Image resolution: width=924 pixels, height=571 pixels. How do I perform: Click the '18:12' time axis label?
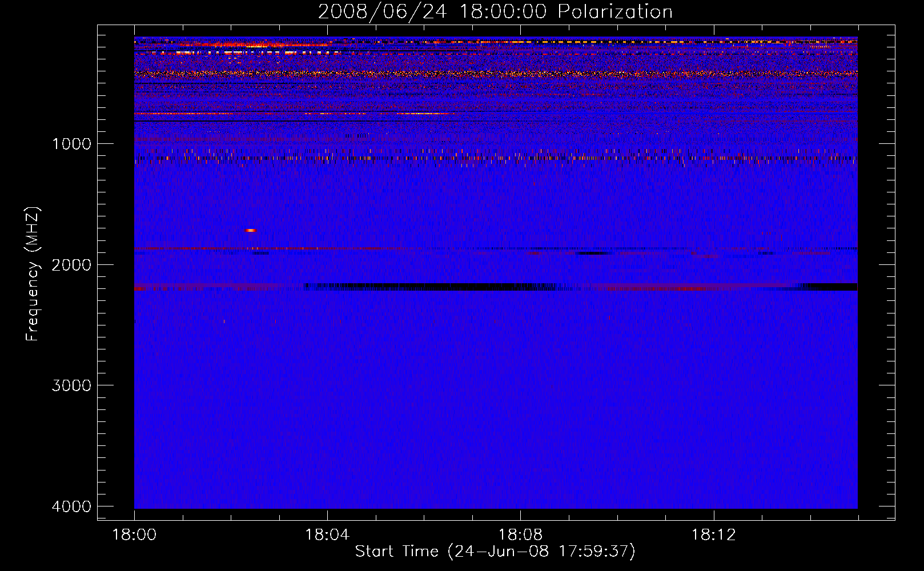click(x=713, y=535)
